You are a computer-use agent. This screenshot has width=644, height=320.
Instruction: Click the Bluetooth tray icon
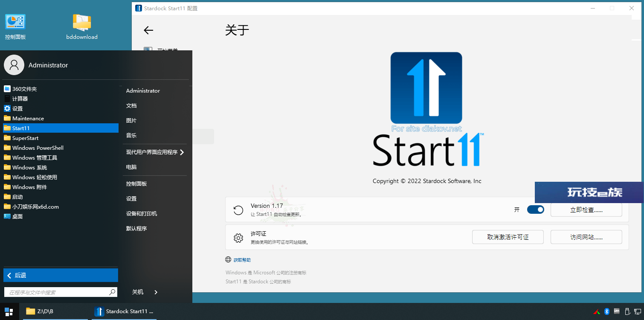click(606, 311)
